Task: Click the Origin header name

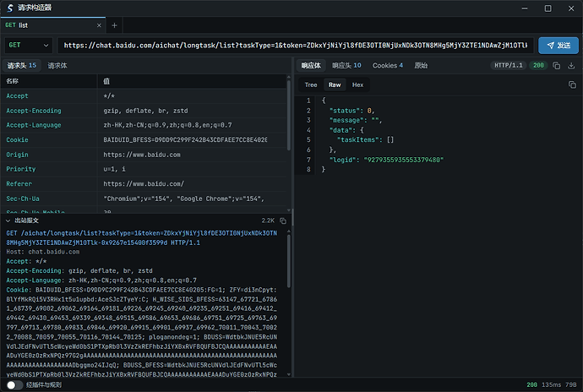Action: click(17, 155)
